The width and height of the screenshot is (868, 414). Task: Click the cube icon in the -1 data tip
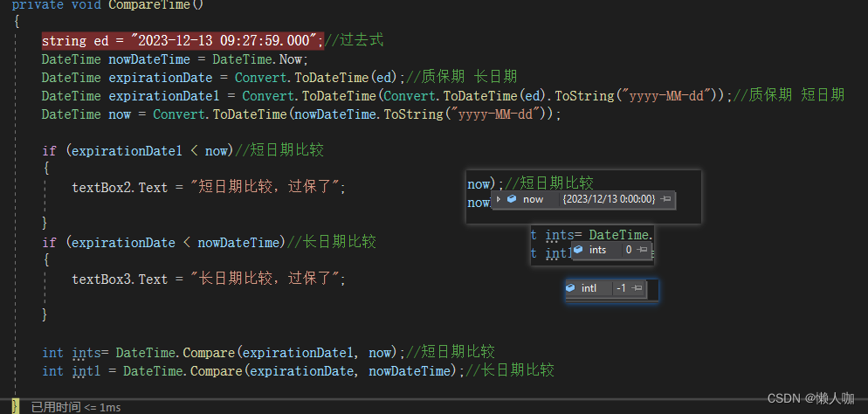coord(571,288)
